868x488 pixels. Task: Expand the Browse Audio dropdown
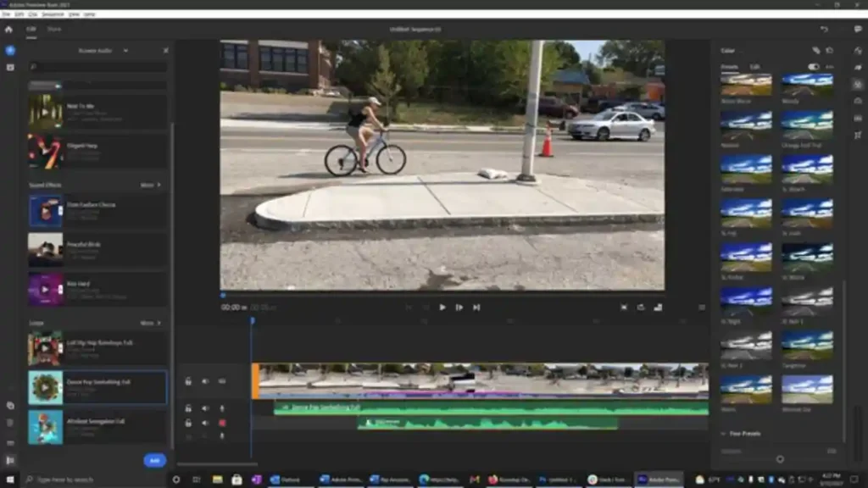coord(125,50)
